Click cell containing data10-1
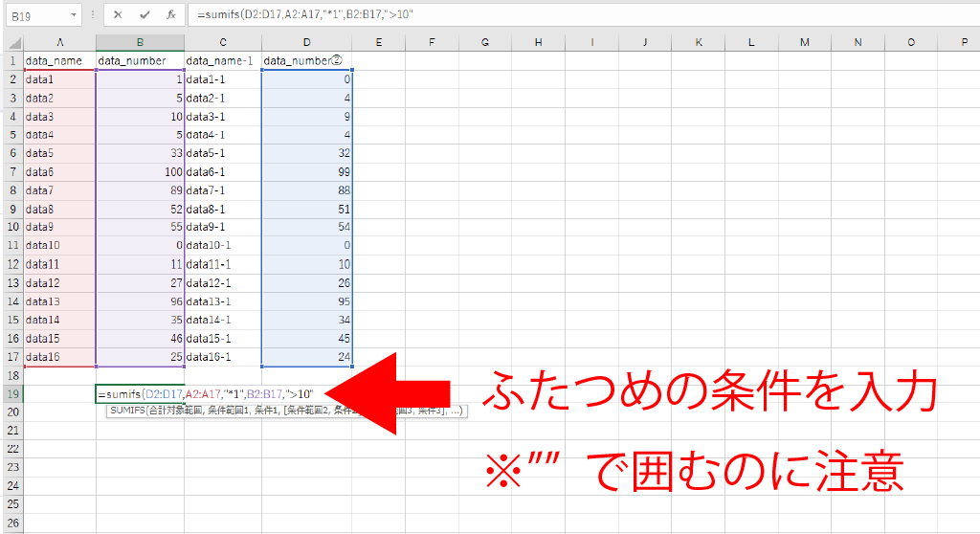Viewport: 980px width, 534px height. point(222,246)
